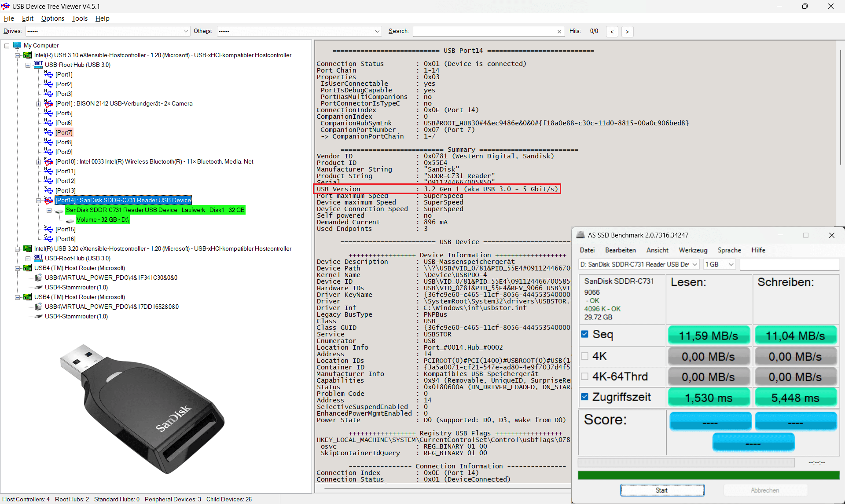Open the Edit menu
Image resolution: width=845 pixels, height=504 pixels.
(x=28, y=18)
